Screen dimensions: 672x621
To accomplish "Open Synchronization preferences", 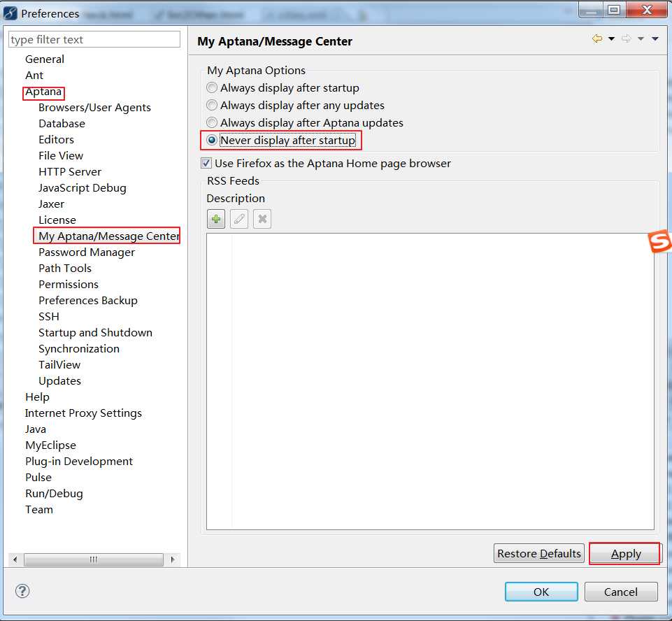I will (79, 349).
